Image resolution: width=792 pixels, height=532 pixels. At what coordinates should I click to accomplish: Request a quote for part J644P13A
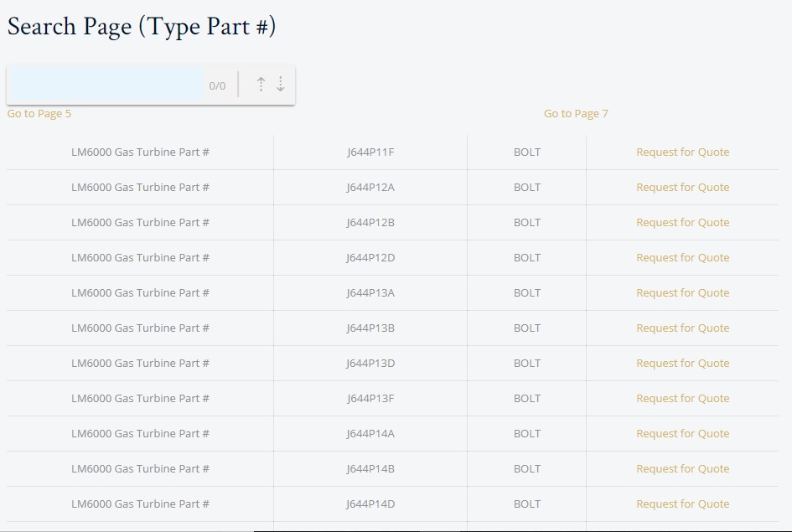click(x=682, y=292)
